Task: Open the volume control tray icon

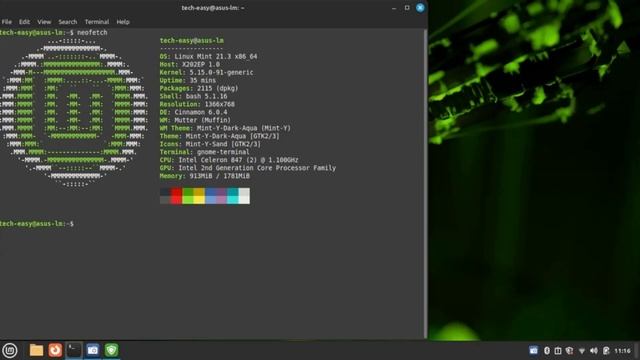Action: pyautogui.click(x=594, y=351)
